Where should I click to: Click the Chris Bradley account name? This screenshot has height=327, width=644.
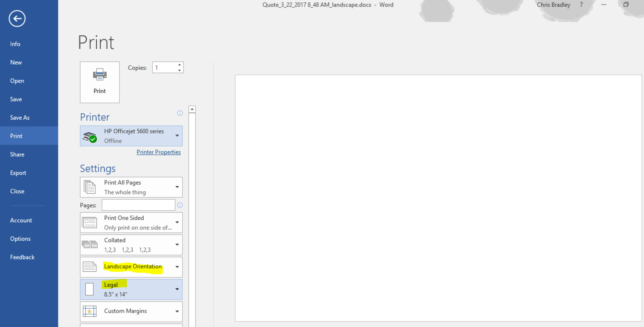click(x=554, y=5)
